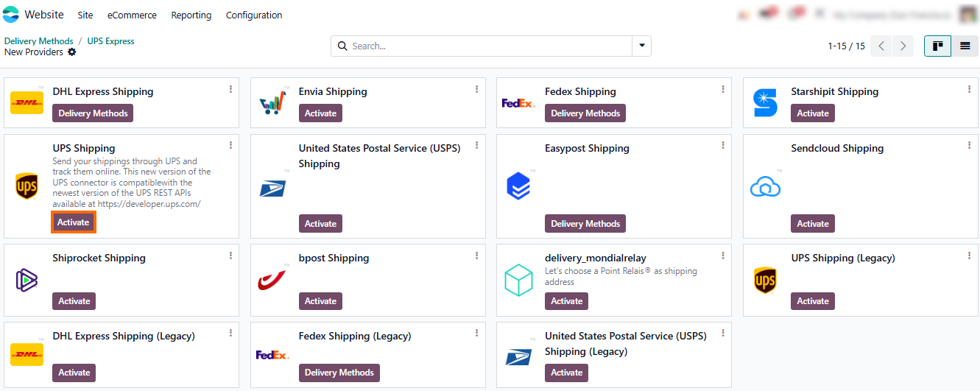Open kebab menu on bpost Shipping card
The height and width of the screenshot is (391, 980).
pyautogui.click(x=477, y=256)
